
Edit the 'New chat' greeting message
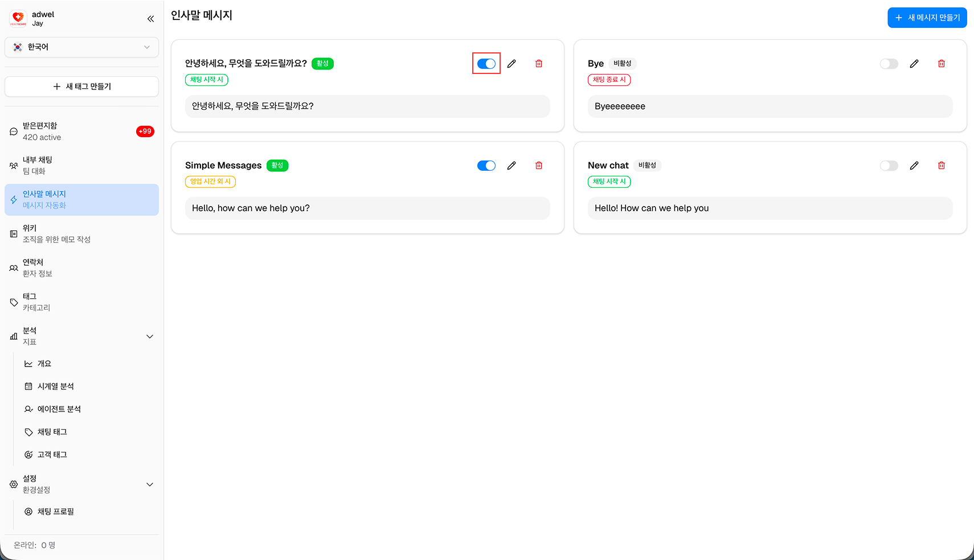[914, 166]
